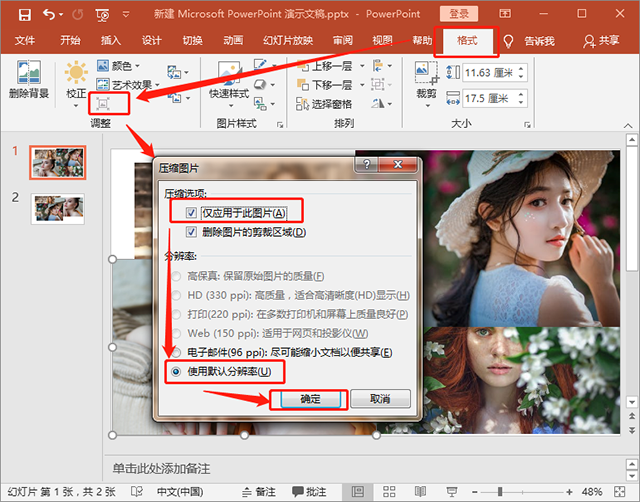Open Customize Quick Access Toolbar arrow
Viewport: 640px width, 502px height.
point(126,15)
